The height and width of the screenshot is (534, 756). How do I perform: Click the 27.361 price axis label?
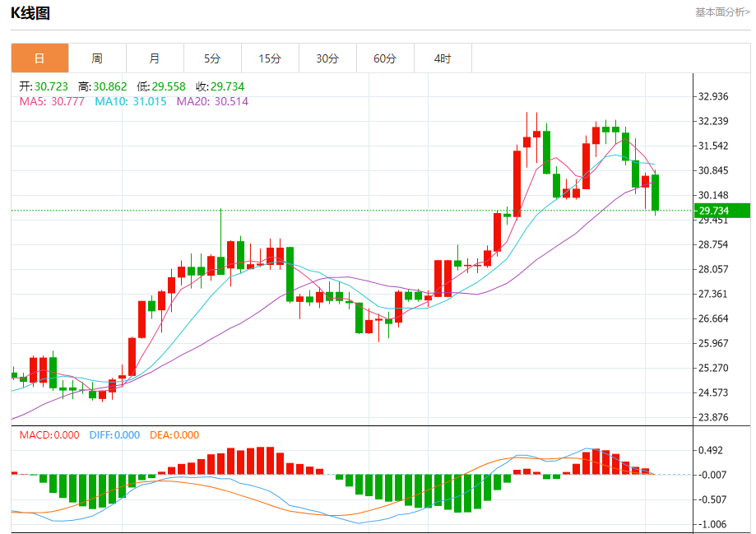[x=713, y=294]
